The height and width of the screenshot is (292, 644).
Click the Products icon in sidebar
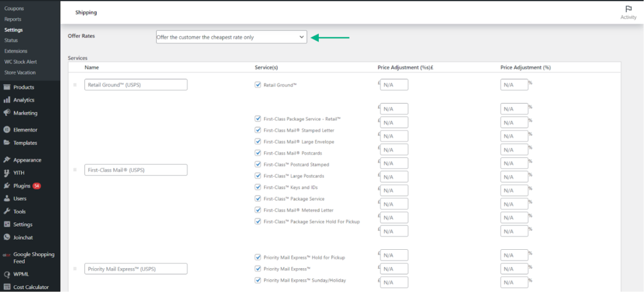tap(7, 87)
